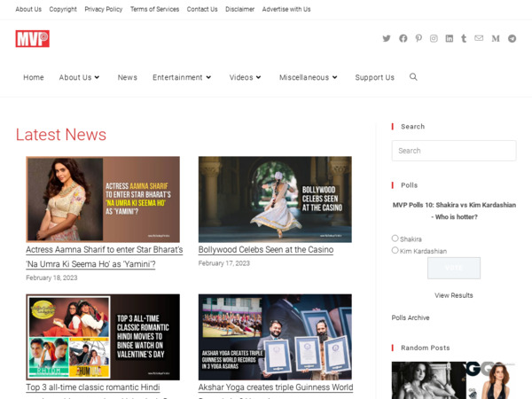Open Support Us in main navigation
The image size is (532, 399).
click(x=374, y=77)
